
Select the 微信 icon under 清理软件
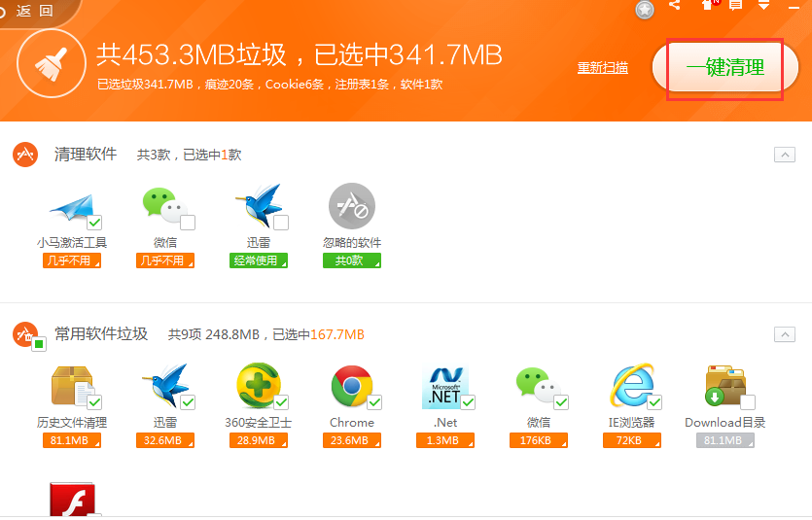(x=164, y=205)
